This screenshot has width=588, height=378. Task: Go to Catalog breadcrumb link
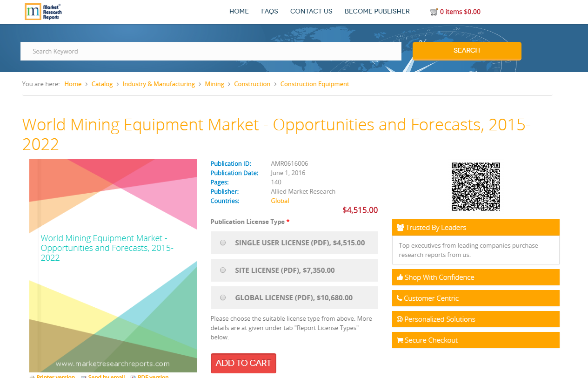click(x=102, y=84)
